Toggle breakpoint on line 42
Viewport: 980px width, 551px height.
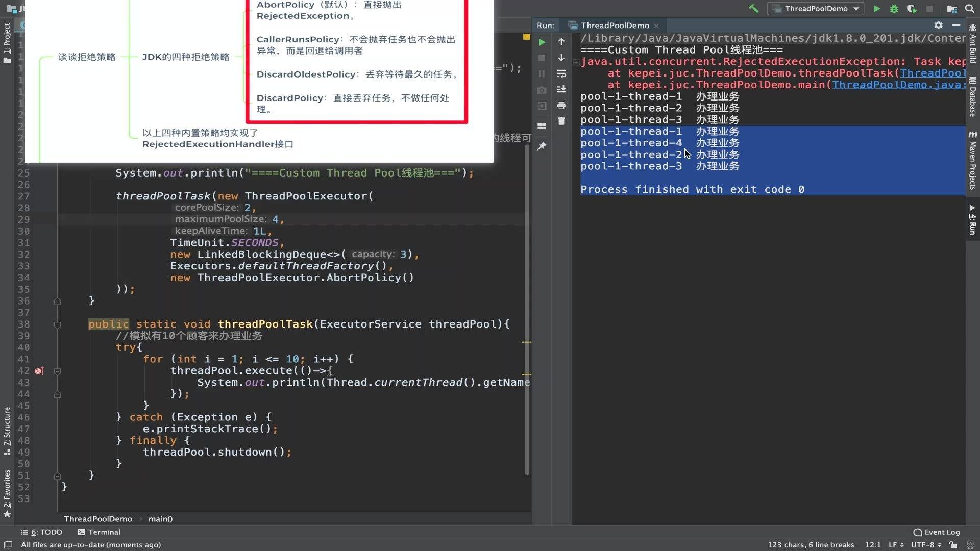[x=37, y=371]
